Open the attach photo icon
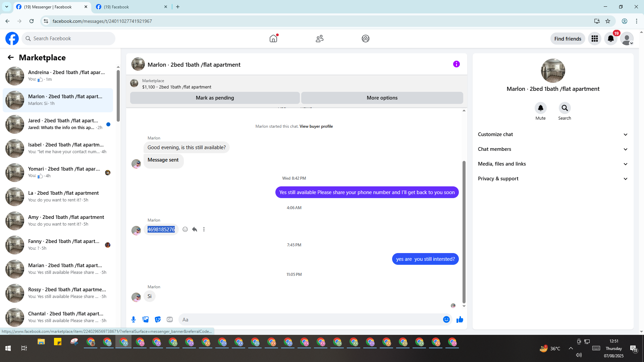Viewport: 644px width, 362px height. 146,319
